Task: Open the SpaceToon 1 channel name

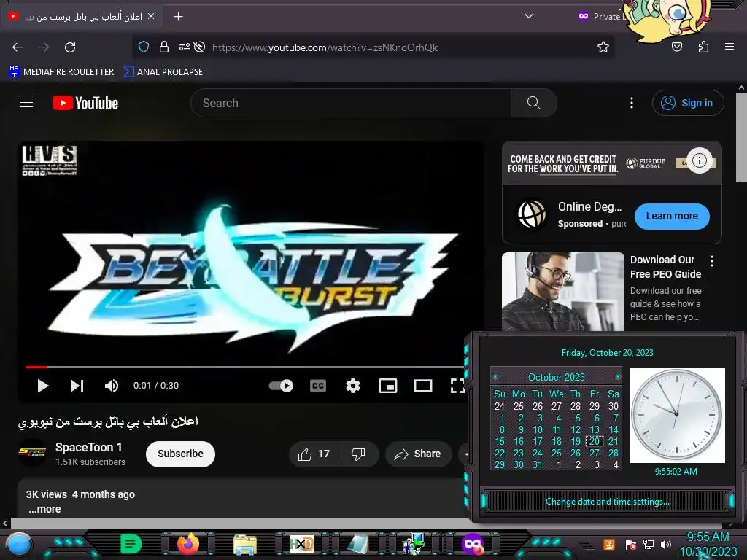Action: 88,447
